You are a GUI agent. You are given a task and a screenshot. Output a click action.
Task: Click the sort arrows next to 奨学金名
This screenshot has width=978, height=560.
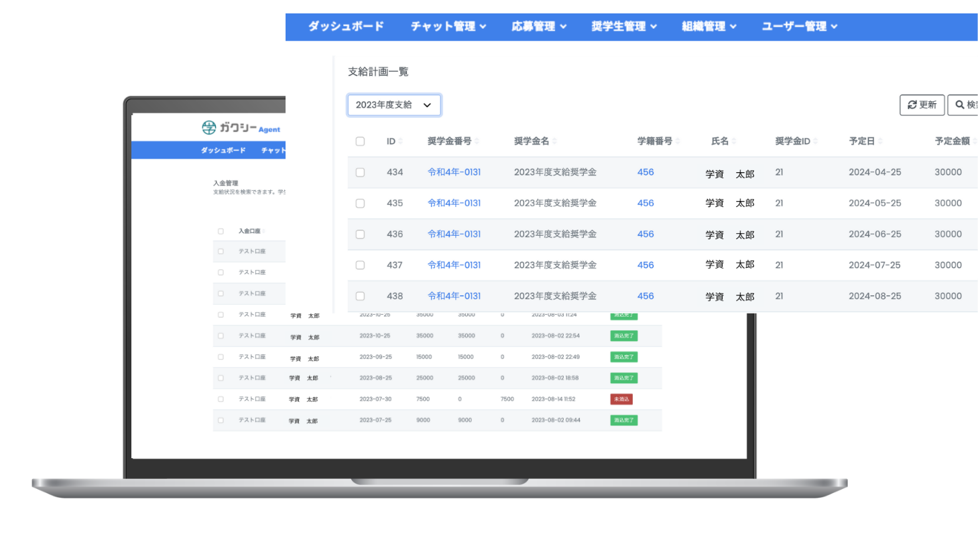[x=555, y=141]
